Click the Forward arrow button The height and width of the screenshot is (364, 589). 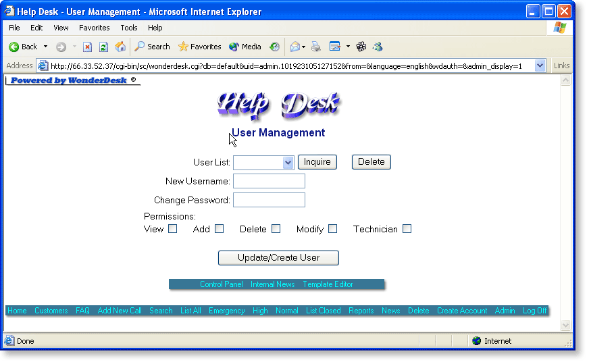click(61, 47)
